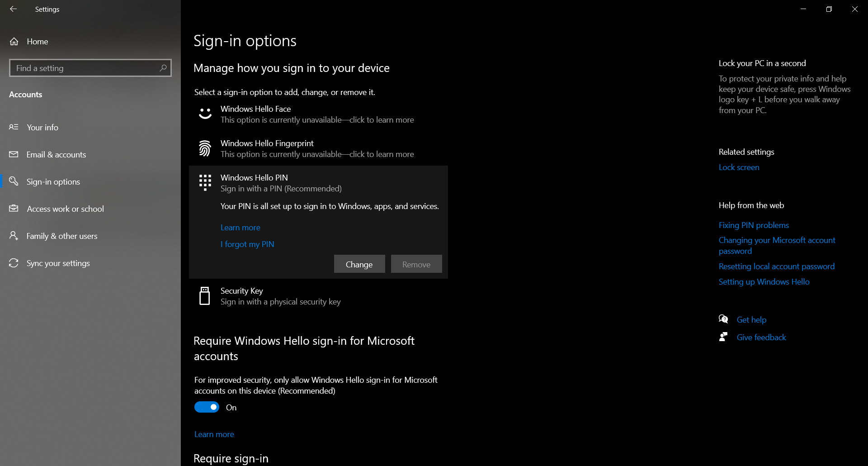Click the Sign-in options page title
This screenshot has height=466, width=868.
pyautogui.click(x=245, y=41)
